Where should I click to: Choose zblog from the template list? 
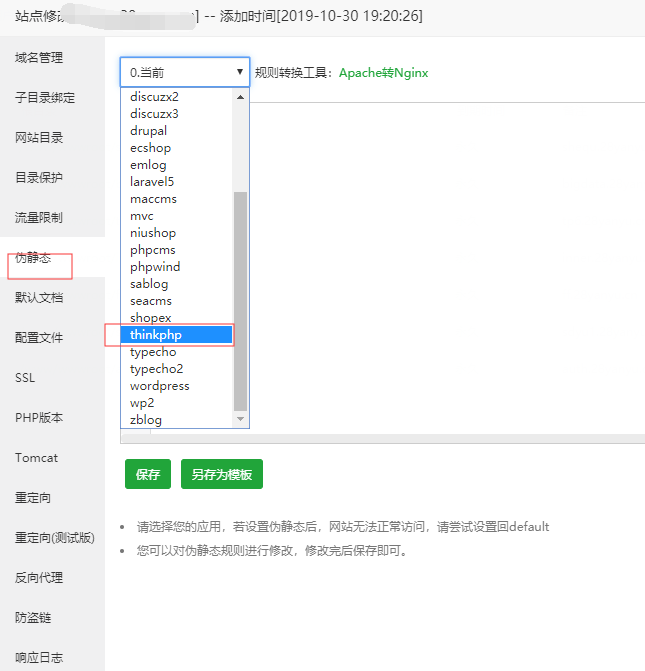(x=176, y=420)
